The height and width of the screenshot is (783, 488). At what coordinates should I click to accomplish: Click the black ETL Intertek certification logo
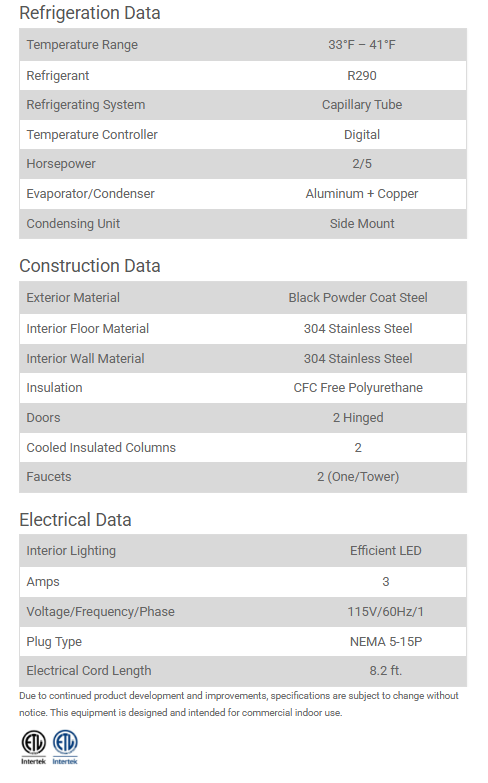click(x=33, y=747)
